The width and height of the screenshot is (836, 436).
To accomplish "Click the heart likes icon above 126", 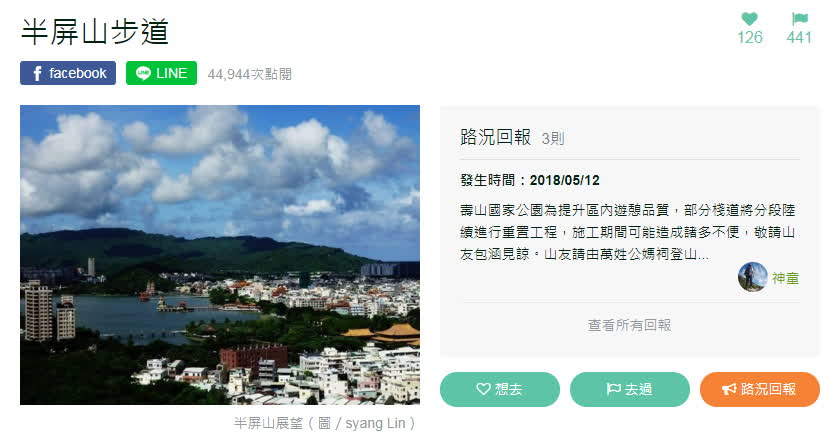I will click(x=750, y=19).
